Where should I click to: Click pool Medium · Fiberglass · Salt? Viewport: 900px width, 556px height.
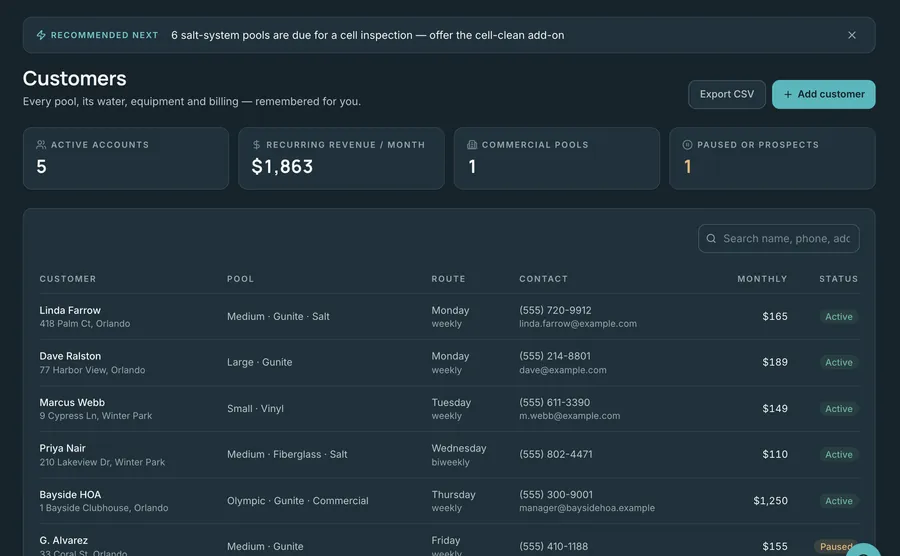(x=287, y=454)
